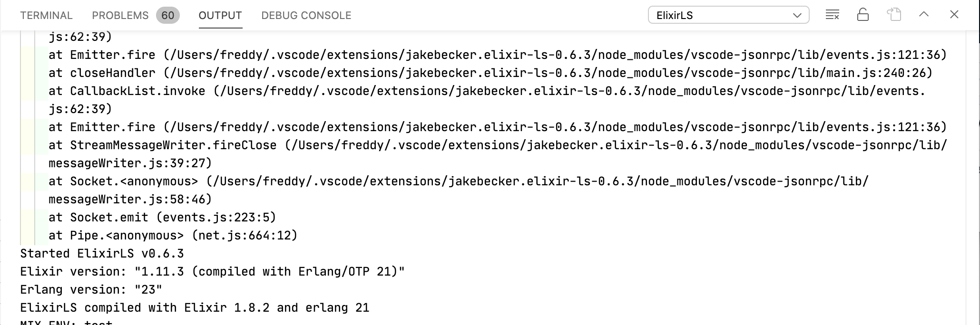
Task: Toggle the auto-scroll lock on output
Action: pyautogui.click(x=863, y=14)
